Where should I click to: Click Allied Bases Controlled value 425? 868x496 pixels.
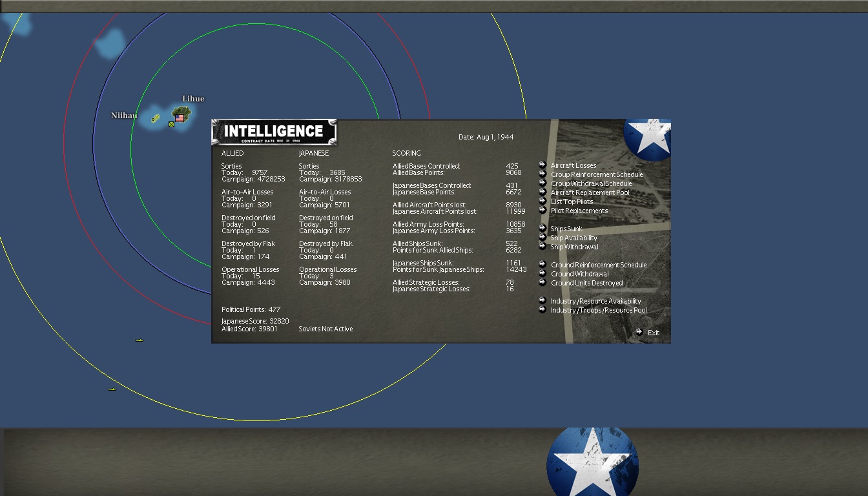512,166
